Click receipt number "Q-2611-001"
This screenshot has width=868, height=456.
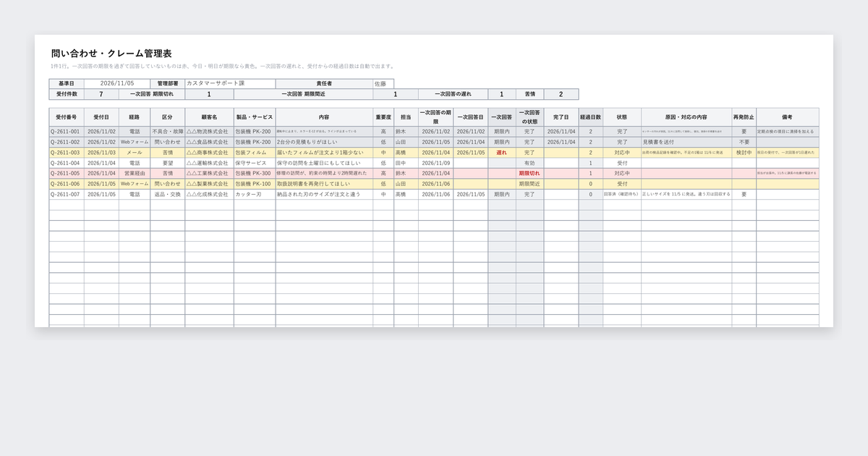click(x=66, y=132)
